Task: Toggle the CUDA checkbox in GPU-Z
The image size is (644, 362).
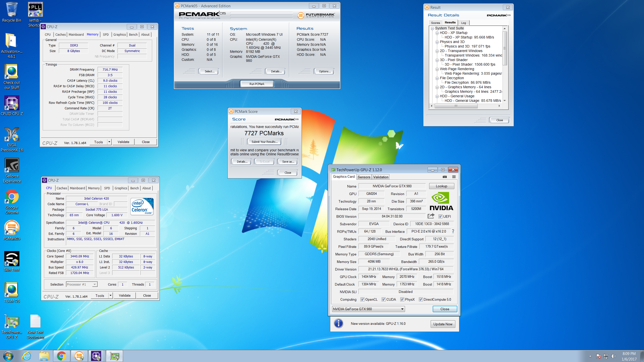Action: (x=384, y=299)
